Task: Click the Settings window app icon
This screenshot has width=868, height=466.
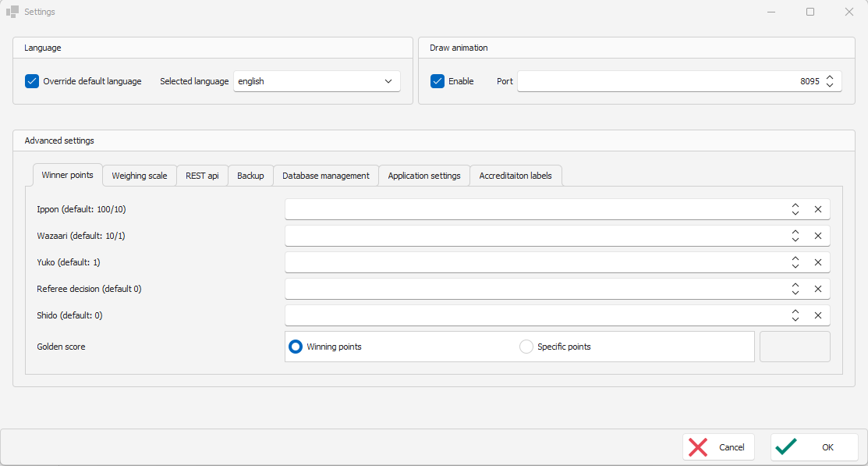Action: pos(12,12)
